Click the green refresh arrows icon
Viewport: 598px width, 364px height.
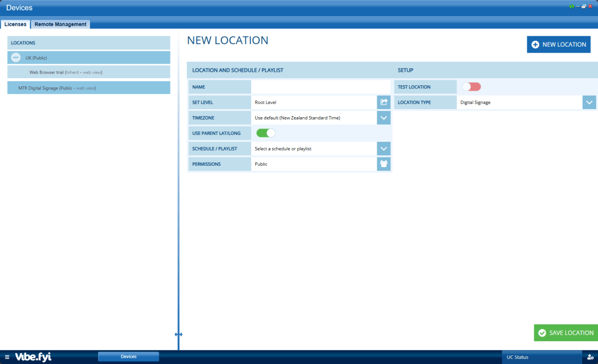pos(572,6)
